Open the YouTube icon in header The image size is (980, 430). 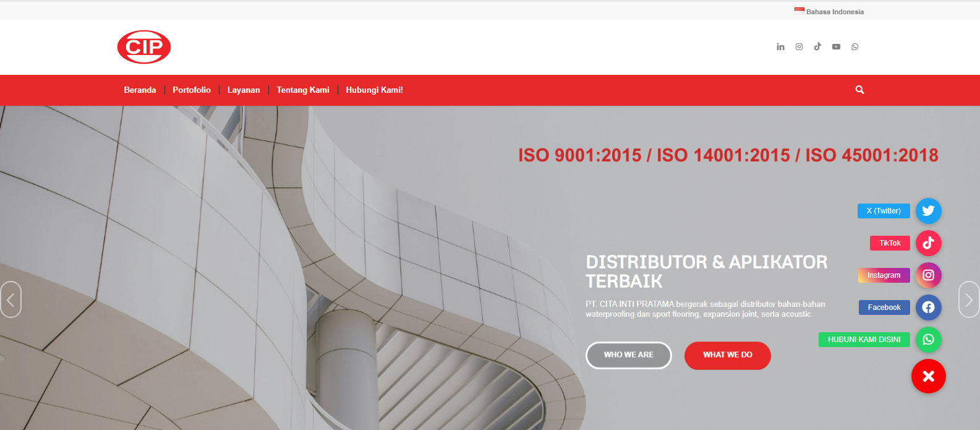[836, 47]
